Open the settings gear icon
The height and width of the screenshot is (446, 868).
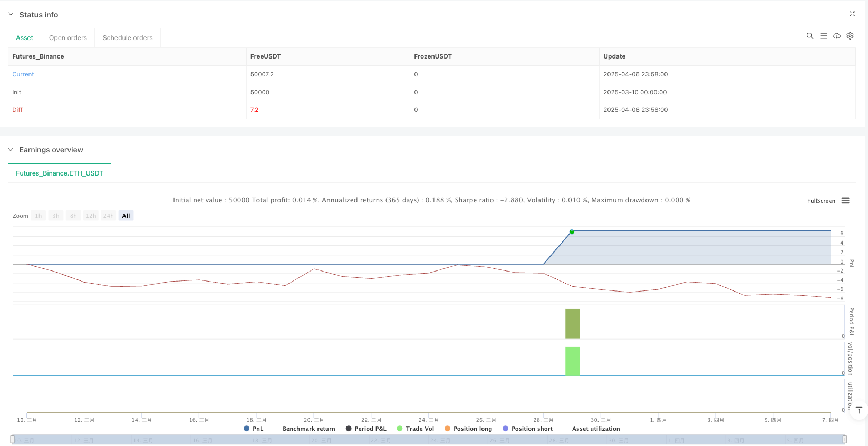850,36
